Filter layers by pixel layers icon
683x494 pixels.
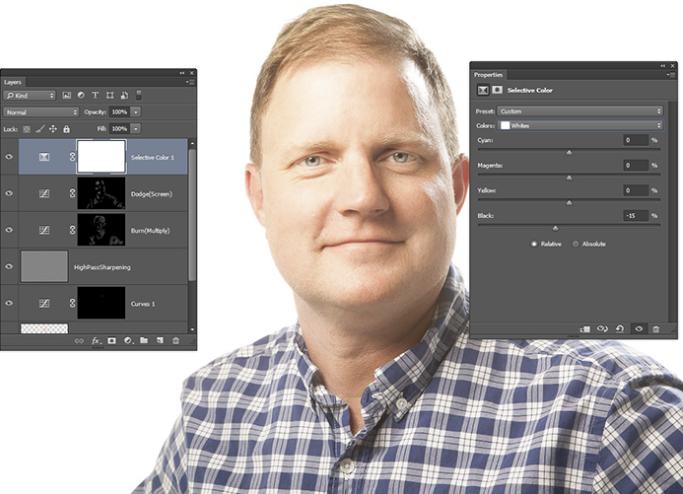coord(67,95)
